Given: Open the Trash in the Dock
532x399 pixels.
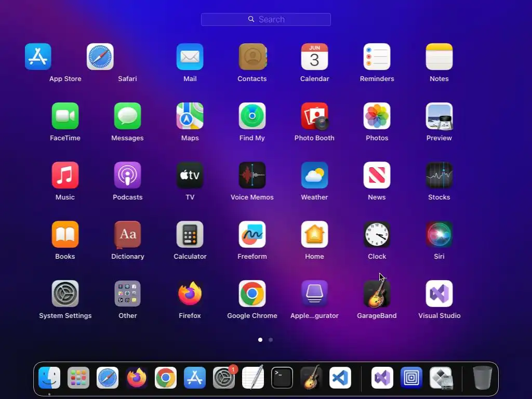Looking at the screenshot, I should 482,378.
